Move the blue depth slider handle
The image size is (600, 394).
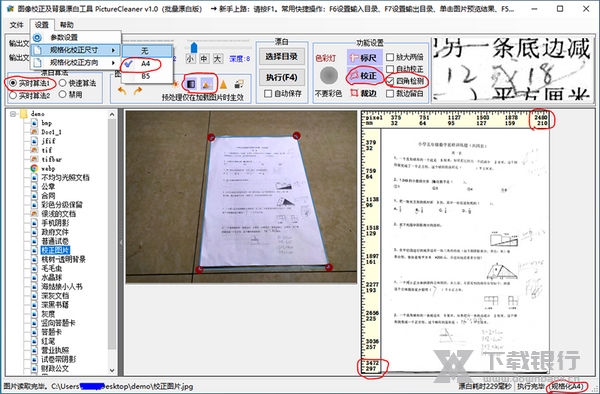tap(194, 47)
